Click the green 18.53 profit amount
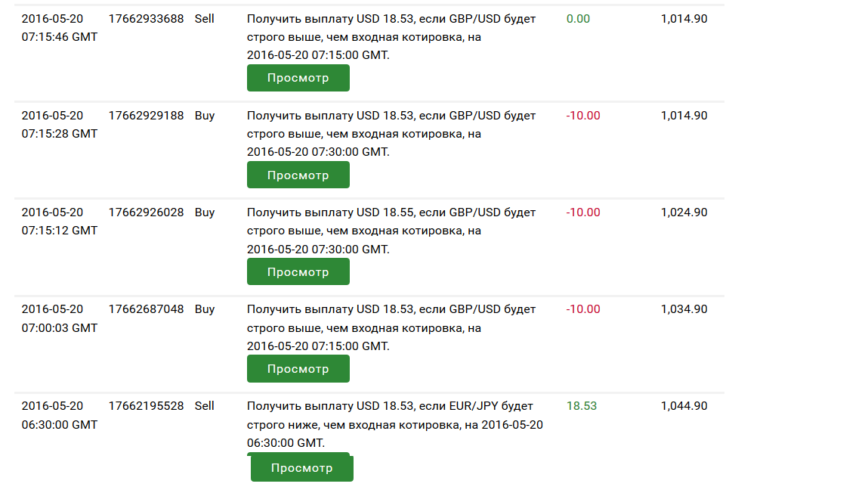 [x=582, y=406]
